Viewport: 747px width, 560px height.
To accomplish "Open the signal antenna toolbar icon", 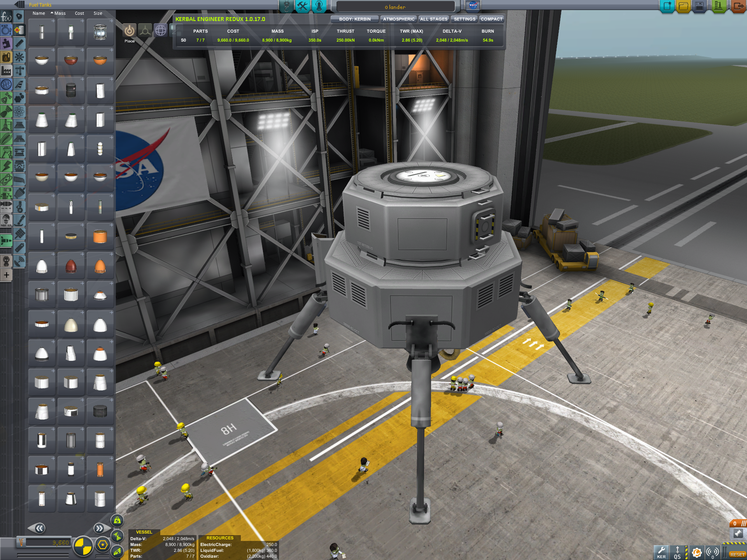I will (x=713, y=552).
